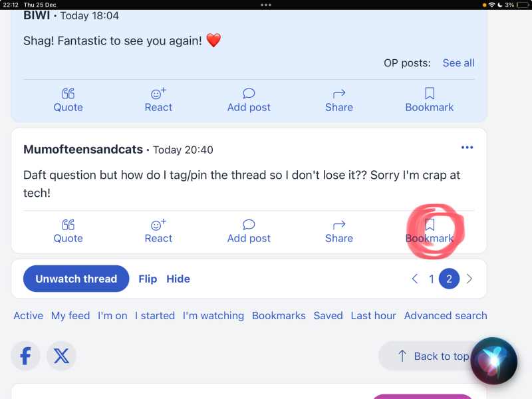Image resolution: width=532 pixels, height=399 pixels.
Task: Quote Mumofteensandcats' post
Action: pyautogui.click(x=68, y=231)
